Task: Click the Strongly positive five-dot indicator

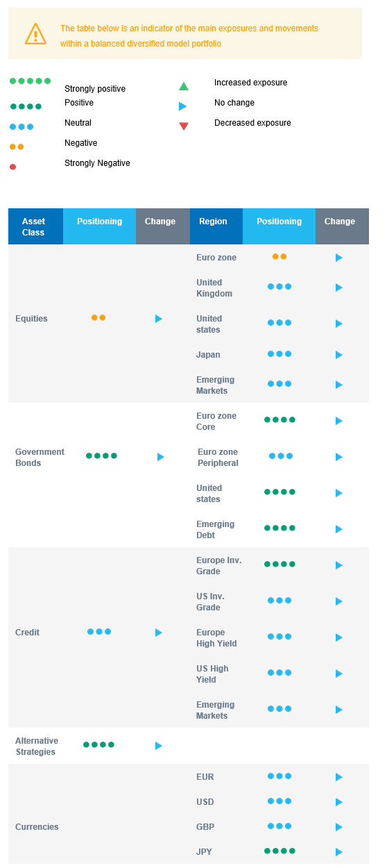Action: (x=30, y=81)
